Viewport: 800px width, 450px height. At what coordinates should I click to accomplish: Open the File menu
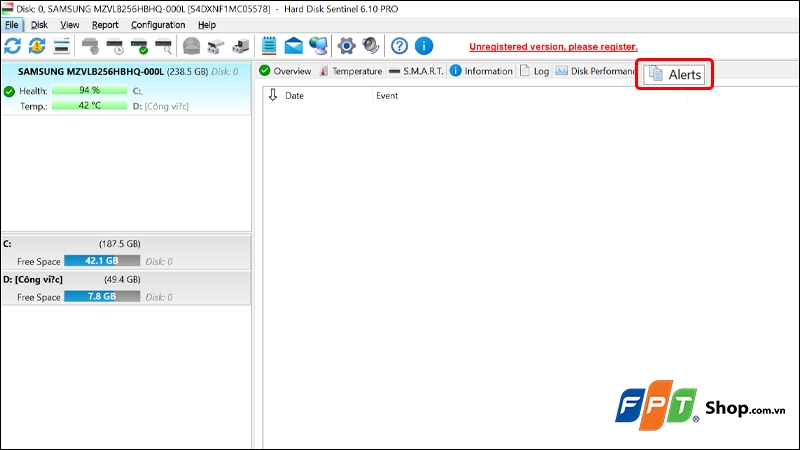tap(12, 24)
